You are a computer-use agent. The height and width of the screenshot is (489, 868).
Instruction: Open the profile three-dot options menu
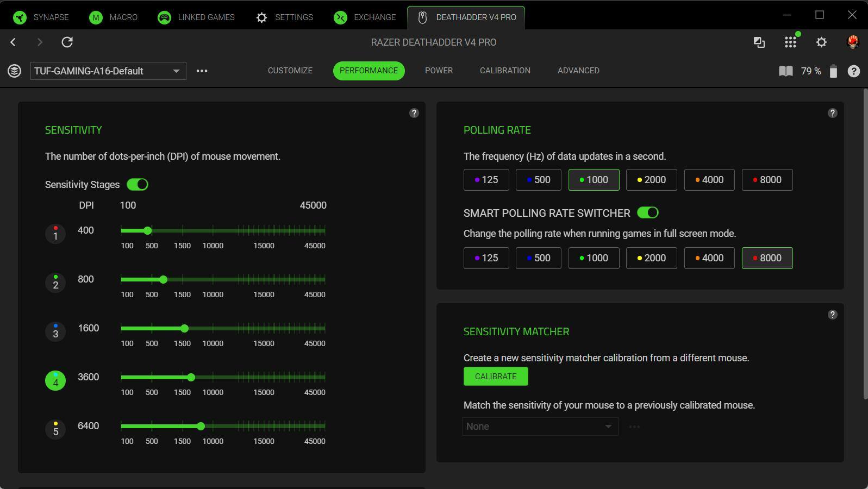click(202, 71)
